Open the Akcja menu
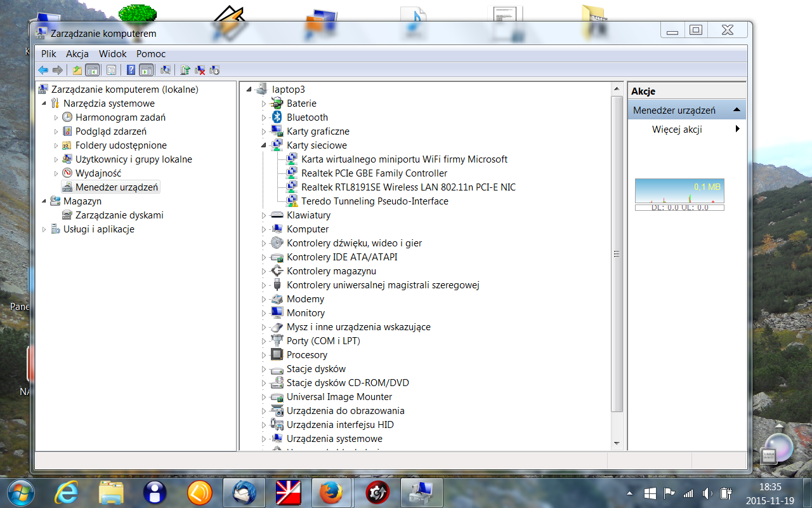The height and width of the screenshot is (508, 812). (77, 54)
